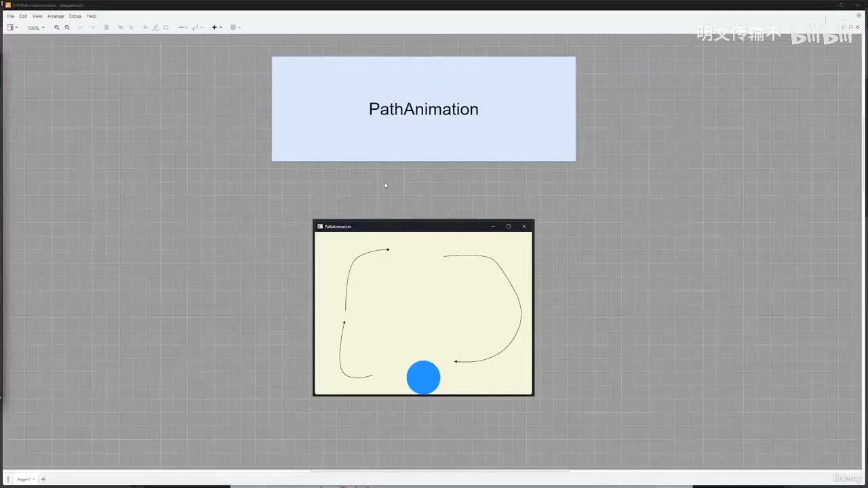
Task: Open the connection style dropdown
Action: 182,28
